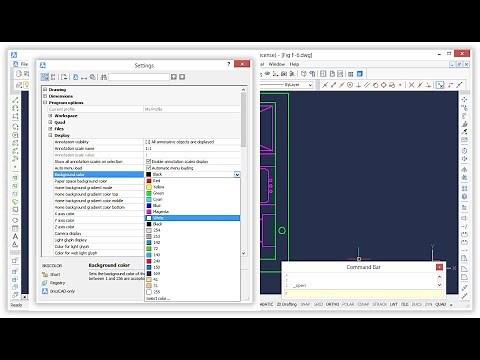The image size is (480, 360).
Task: Open the ByLayer linetype dropdown
Action: [310, 85]
